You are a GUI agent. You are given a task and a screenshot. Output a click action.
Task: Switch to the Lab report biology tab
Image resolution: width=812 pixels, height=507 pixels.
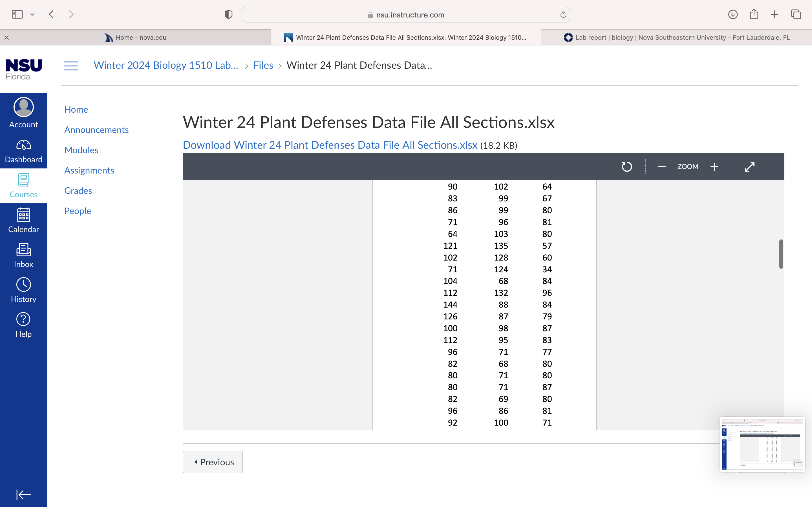[676, 37]
